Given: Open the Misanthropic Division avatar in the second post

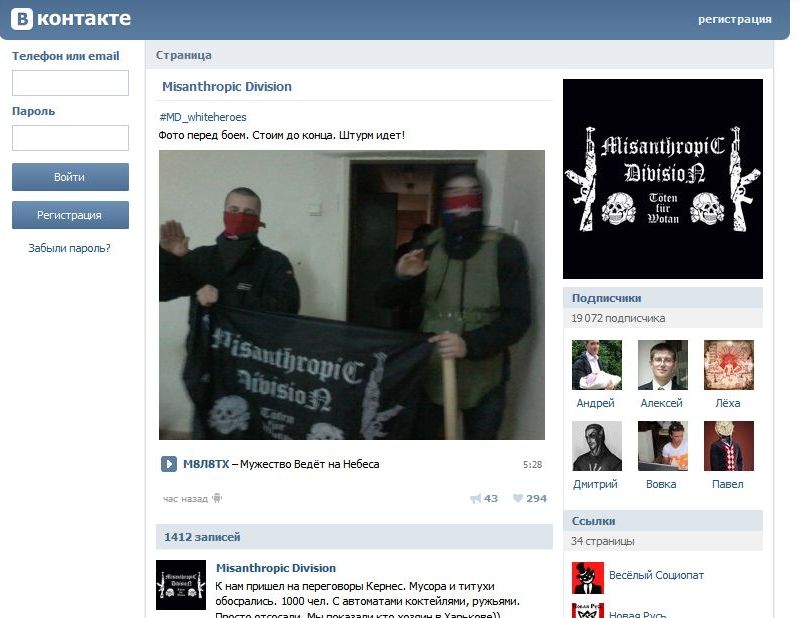Looking at the screenshot, I should pos(181,585).
